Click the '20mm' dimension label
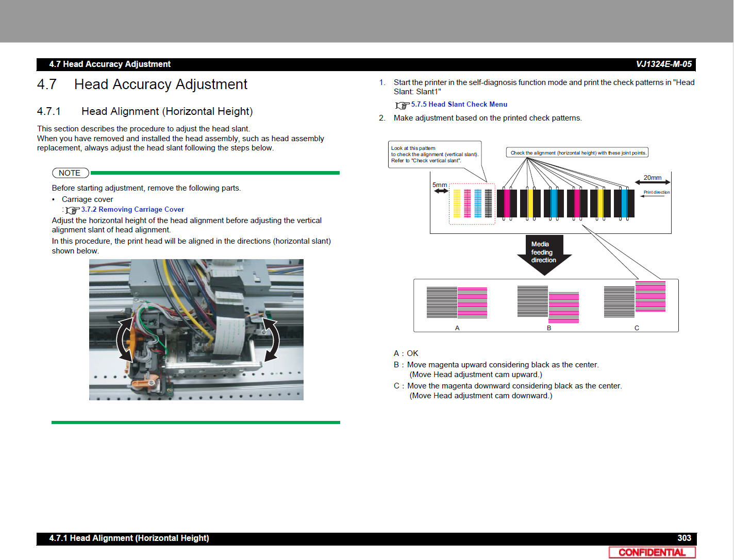Image resolution: width=734 pixels, height=560 pixels. [653, 178]
